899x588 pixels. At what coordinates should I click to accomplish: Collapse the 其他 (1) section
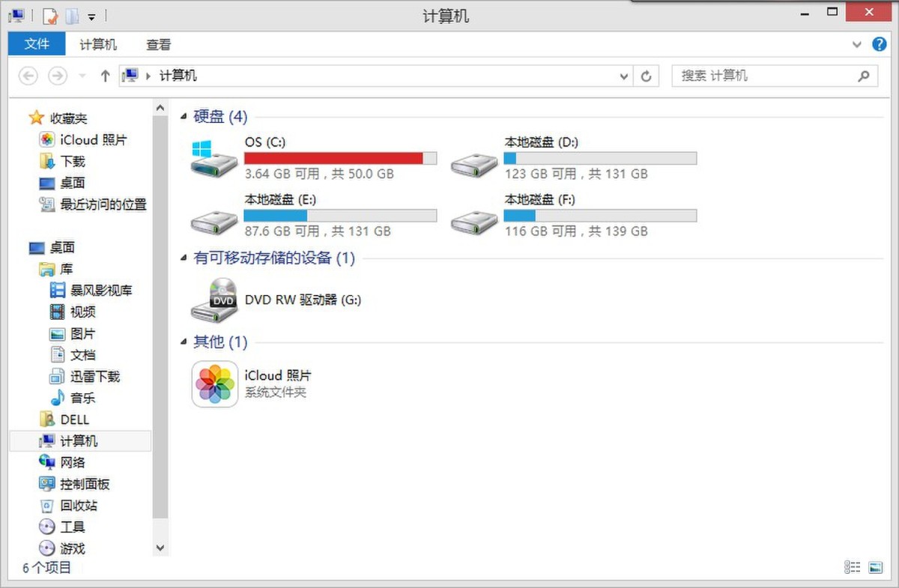pos(184,342)
